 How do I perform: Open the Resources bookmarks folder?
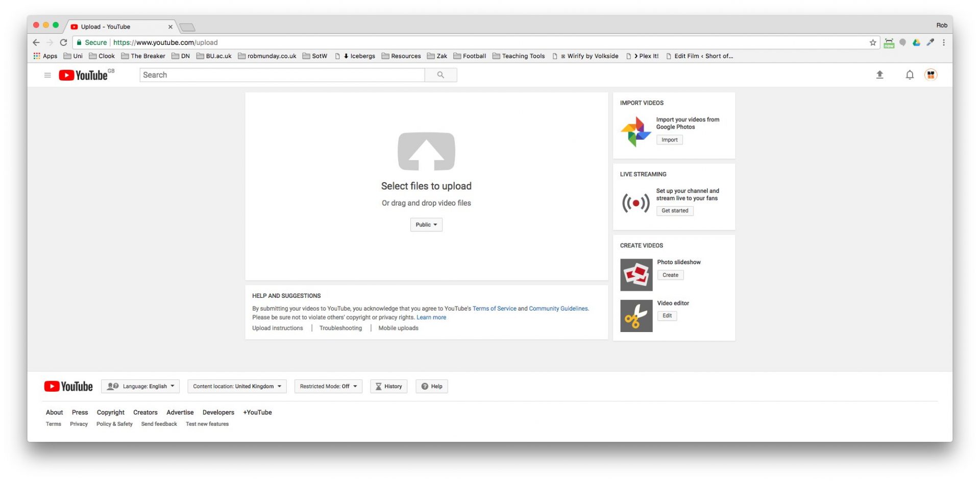click(401, 56)
